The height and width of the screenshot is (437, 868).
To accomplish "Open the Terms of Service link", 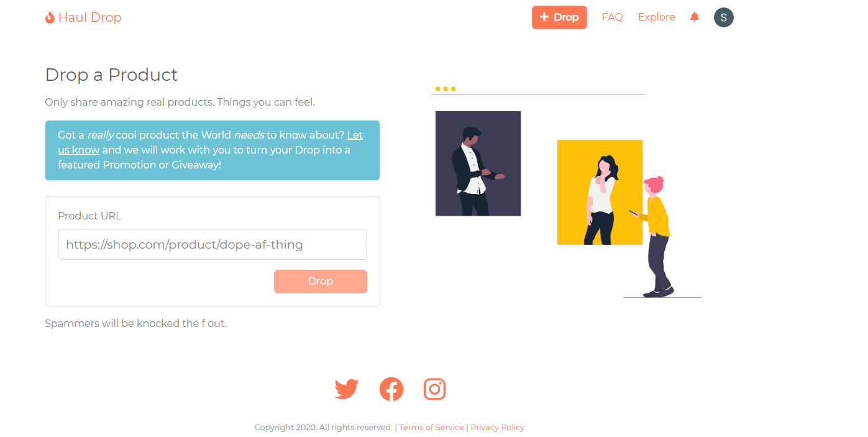I will [x=431, y=427].
